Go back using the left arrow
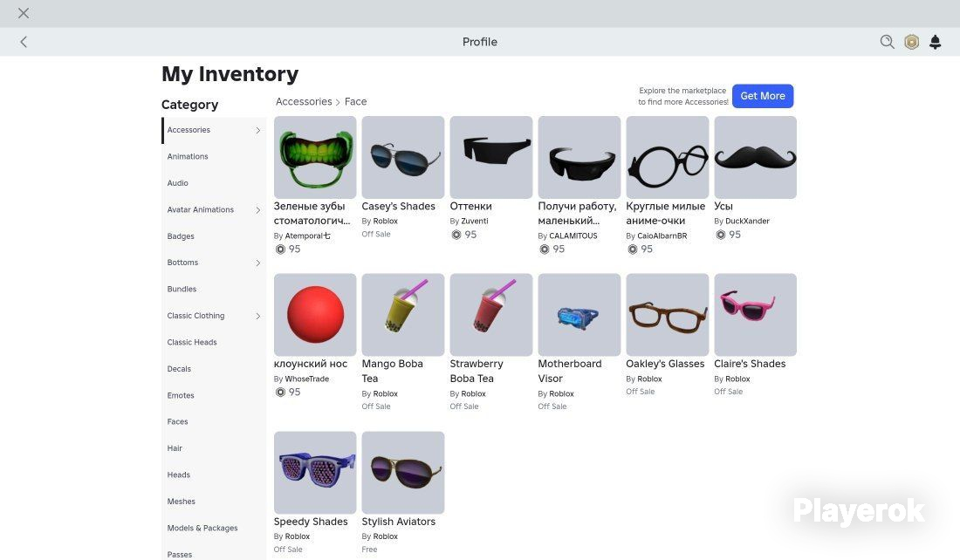Viewport: 960px width, 560px height. click(x=24, y=42)
